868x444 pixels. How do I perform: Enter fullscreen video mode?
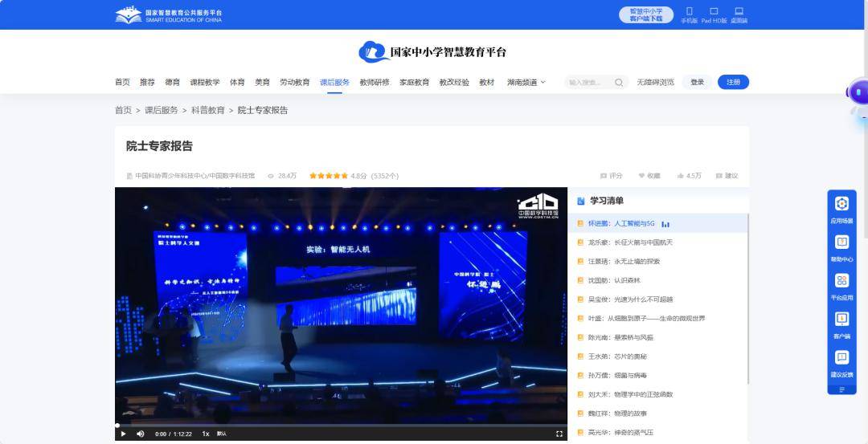coord(559,434)
